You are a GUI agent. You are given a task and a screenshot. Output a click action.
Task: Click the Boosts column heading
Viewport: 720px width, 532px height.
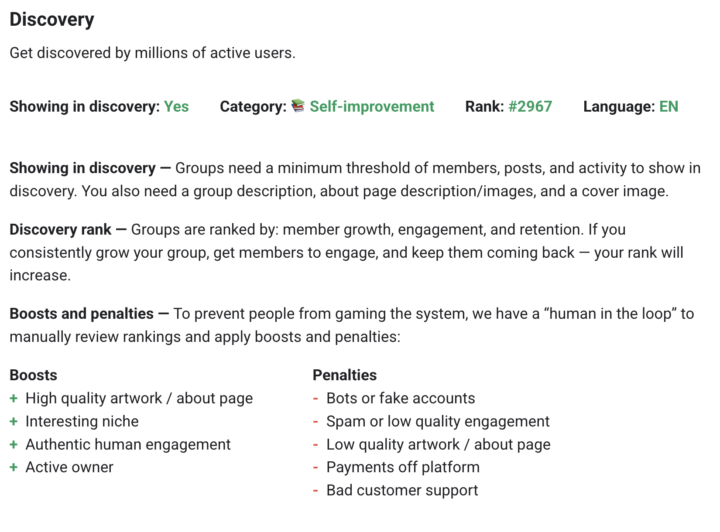pos(33,375)
